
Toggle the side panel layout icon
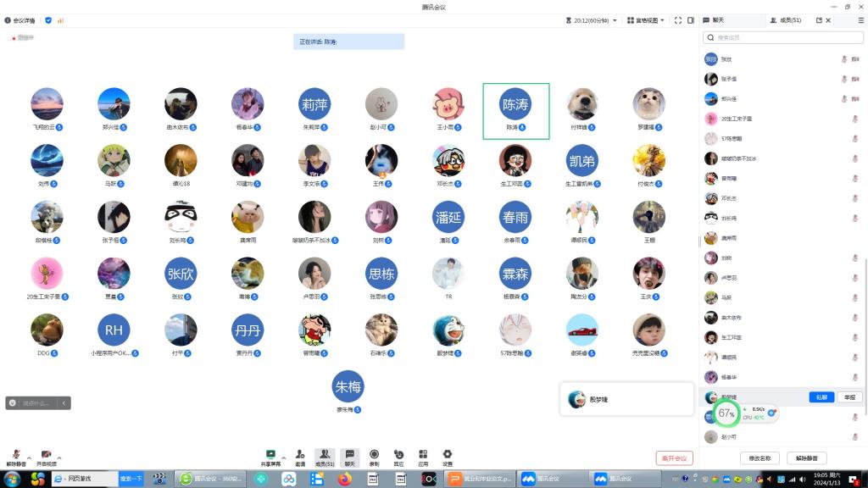coord(691,20)
